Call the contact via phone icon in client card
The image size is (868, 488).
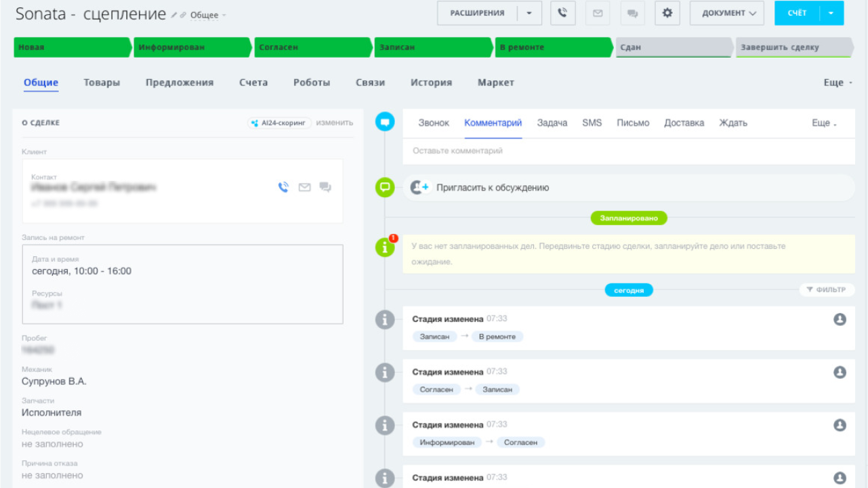point(284,187)
